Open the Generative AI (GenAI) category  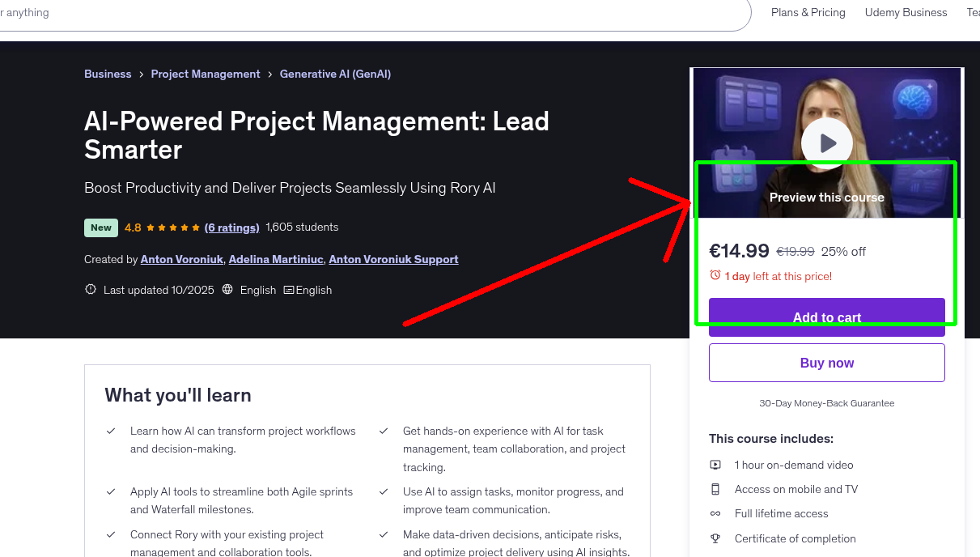(335, 74)
